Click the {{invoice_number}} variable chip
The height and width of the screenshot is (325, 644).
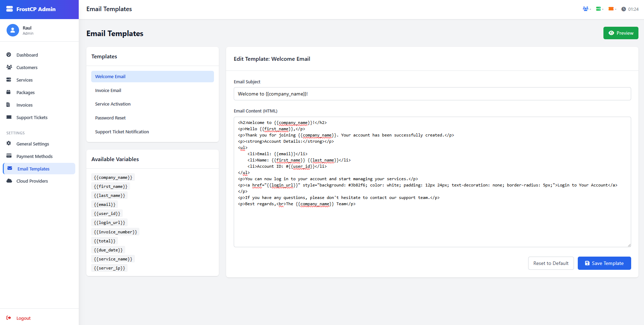[x=115, y=232]
